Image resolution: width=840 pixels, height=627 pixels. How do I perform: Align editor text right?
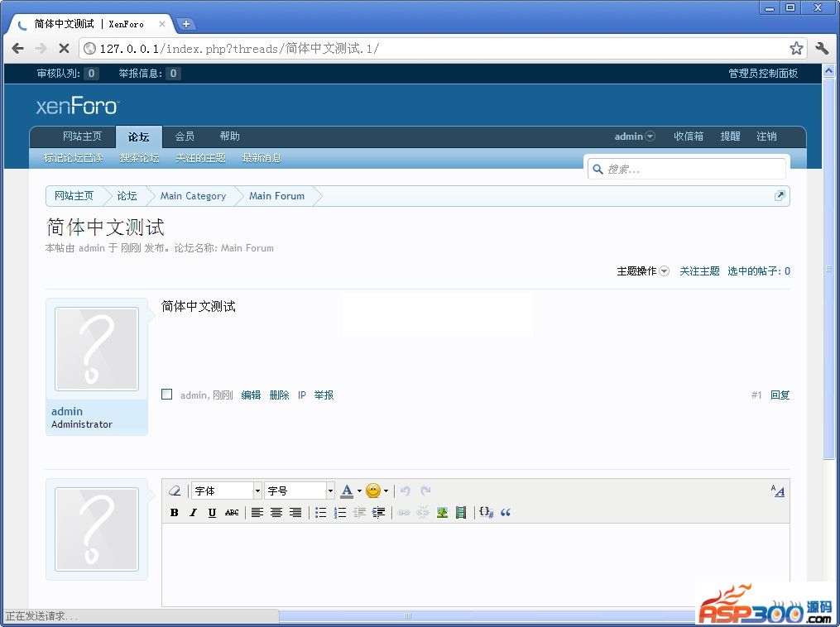(x=295, y=512)
